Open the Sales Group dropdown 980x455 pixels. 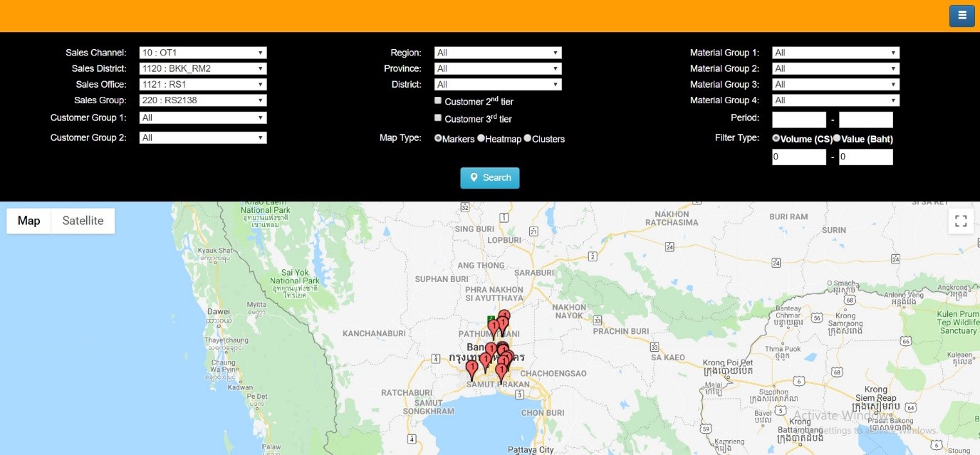203,100
